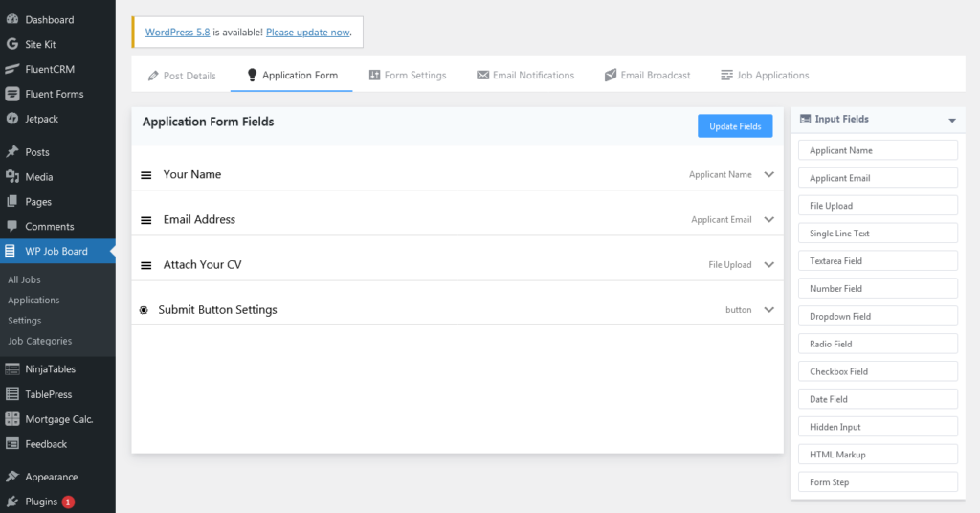Expand the Email Address field chevron
The height and width of the screenshot is (513, 980).
769,219
